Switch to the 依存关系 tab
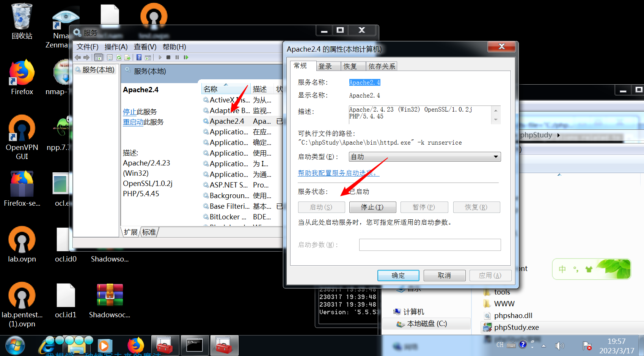 (x=382, y=66)
